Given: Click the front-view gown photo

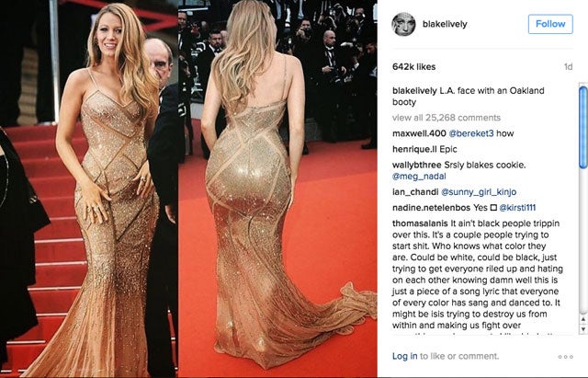Looking at the screenshot, I should pos(89,189).
